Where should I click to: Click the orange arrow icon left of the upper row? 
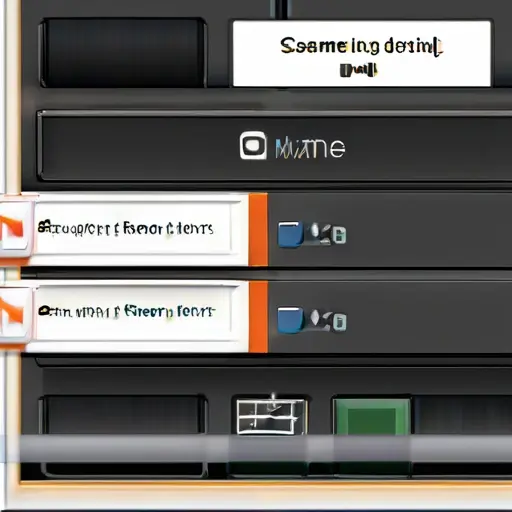[x=12, y=229]
